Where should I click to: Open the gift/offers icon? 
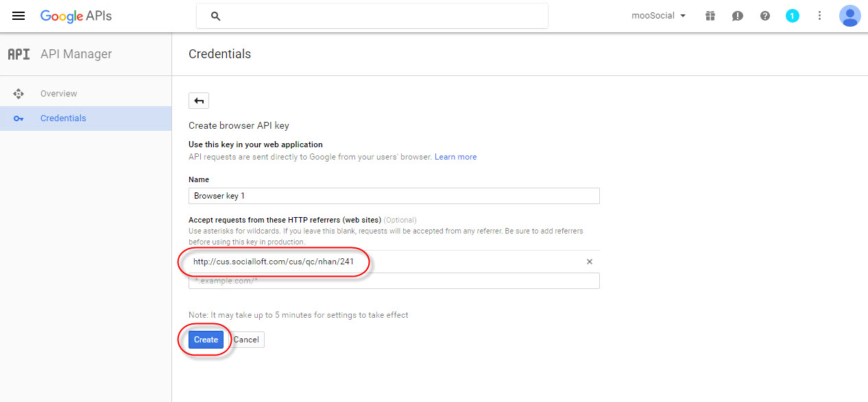pyautogui.click(x=710, y=15)
